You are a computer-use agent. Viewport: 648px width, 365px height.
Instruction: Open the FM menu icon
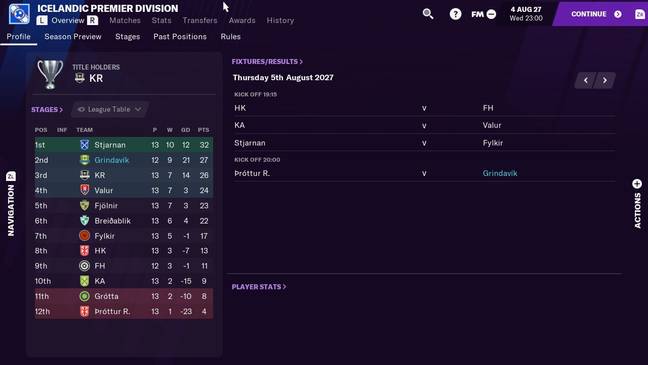(484, 14)
